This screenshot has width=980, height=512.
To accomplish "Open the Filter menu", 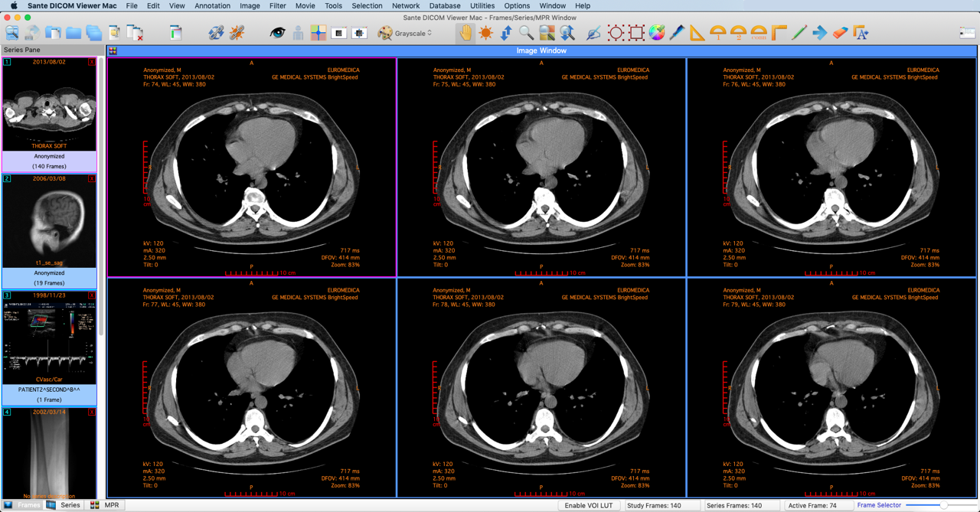I will click(277, 5).
